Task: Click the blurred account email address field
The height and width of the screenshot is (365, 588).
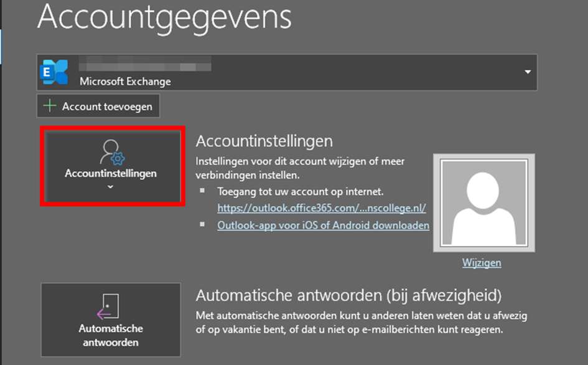Action: tap(145, 64)
